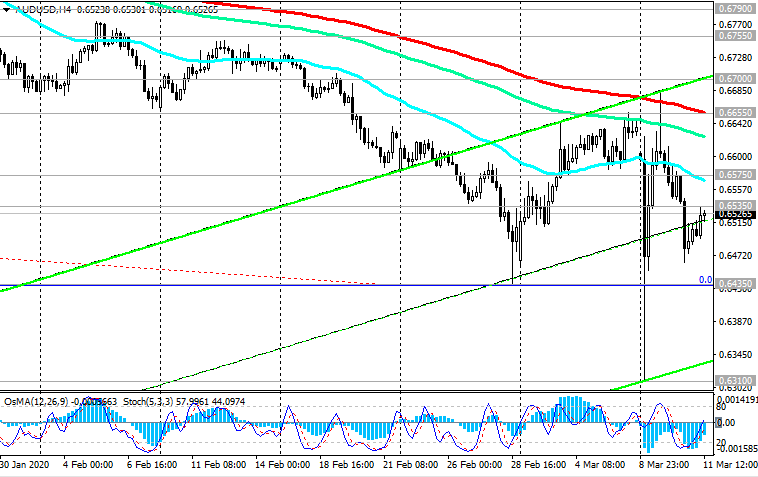Click the 0.6310 price level label
The height and width of the screenshot is (477, 758).
[734, 381]
